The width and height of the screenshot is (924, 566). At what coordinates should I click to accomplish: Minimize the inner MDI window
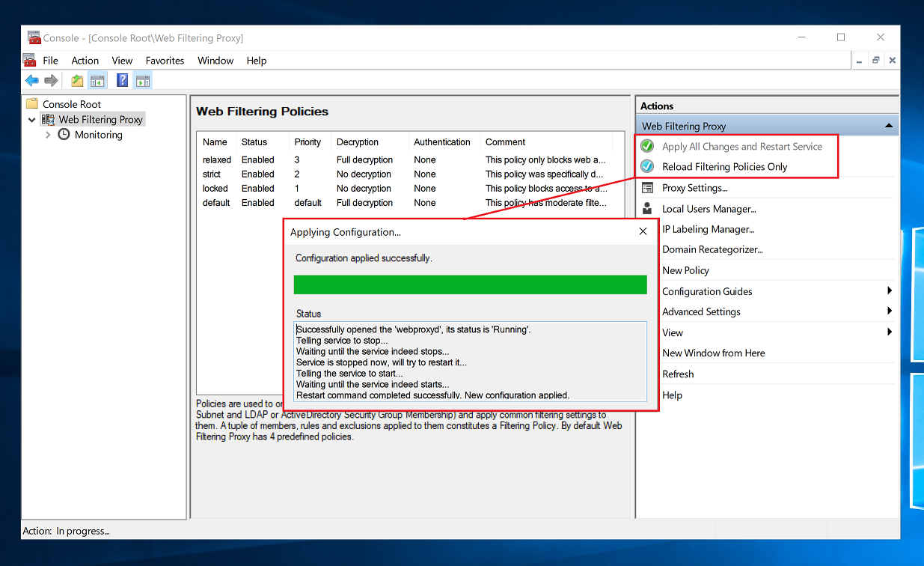[858, 61]
